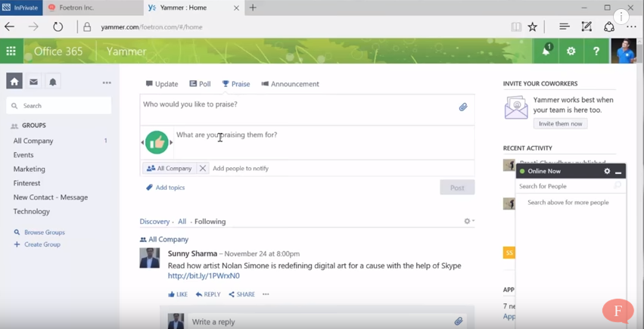Open the sidebar three-dot more menu

click(107, 82)
